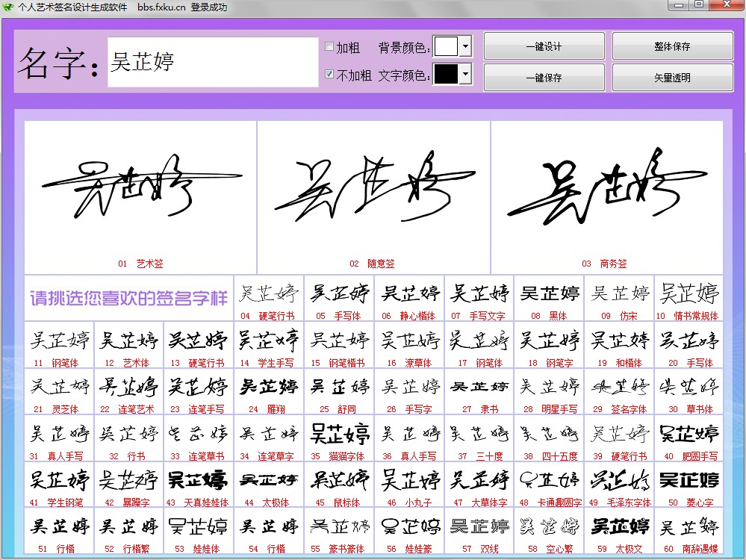Choose the 50 萎心字 style tile

point(689,485)
